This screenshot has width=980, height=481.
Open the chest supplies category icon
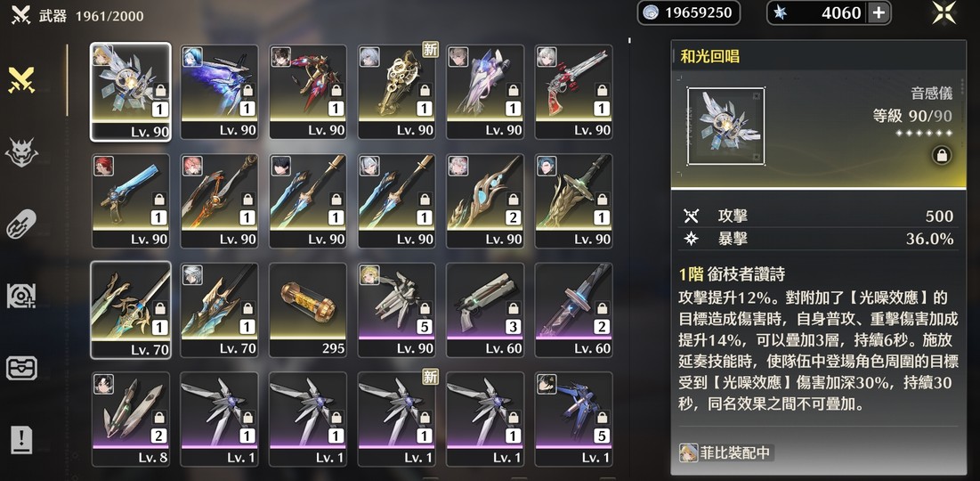[21, 368]
